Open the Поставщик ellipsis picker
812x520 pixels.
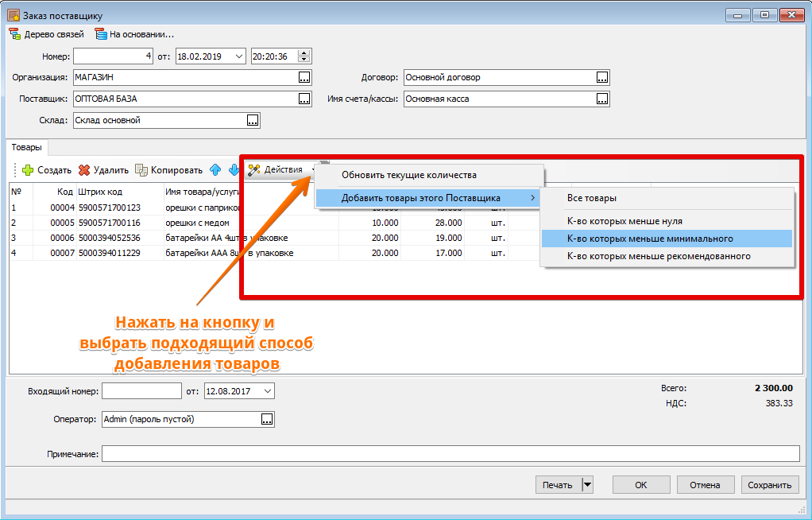[304, 99]
